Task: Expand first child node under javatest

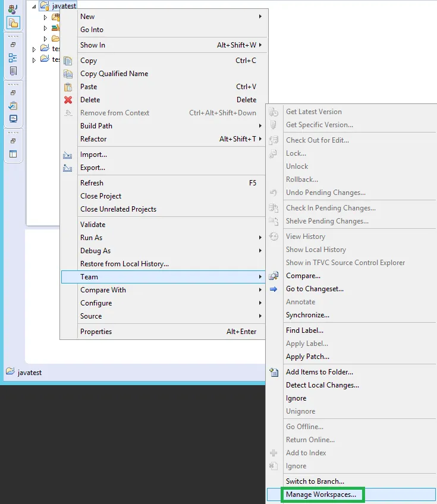Action: point(45,17)
